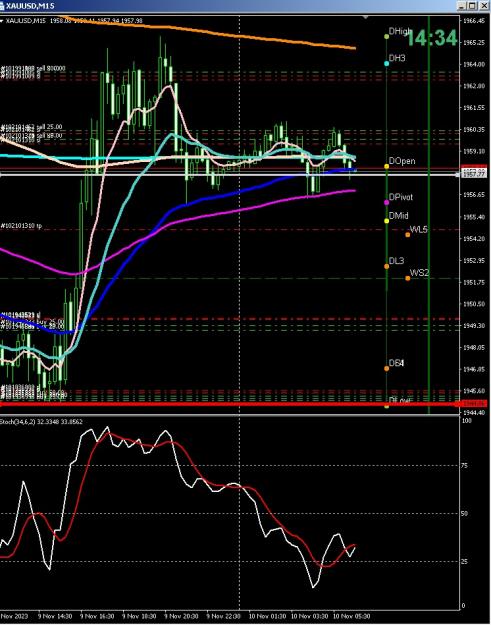Close the XAUUSD chart window
Image resolution: width=491 pixels, height=625 pixels.
[482, 6]
